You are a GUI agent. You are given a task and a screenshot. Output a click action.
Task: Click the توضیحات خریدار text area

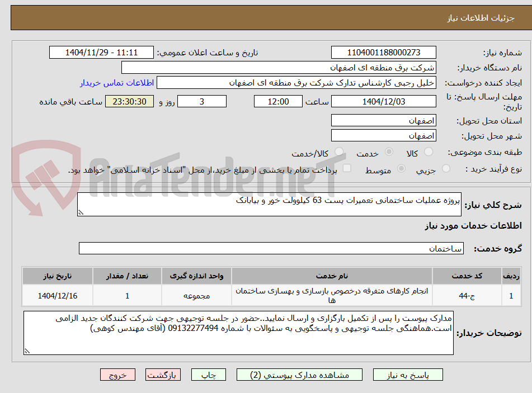(x=238, y=333)
